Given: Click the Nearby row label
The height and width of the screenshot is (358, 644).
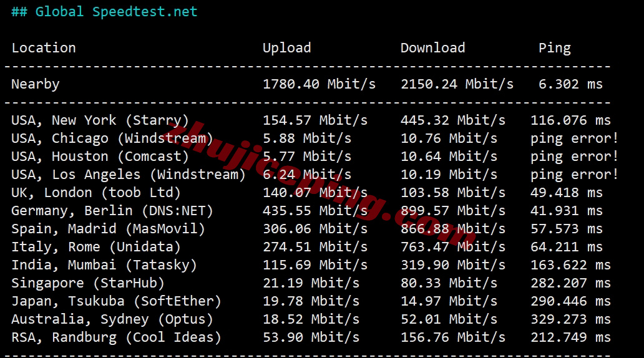Looking at the screenshot, I should (36, 84).
